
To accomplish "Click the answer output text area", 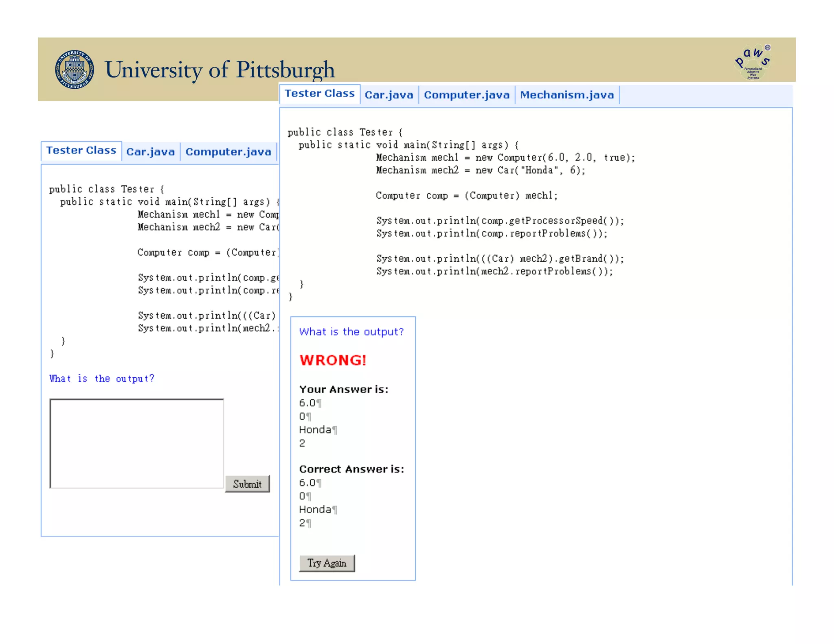I will [136, 443].
